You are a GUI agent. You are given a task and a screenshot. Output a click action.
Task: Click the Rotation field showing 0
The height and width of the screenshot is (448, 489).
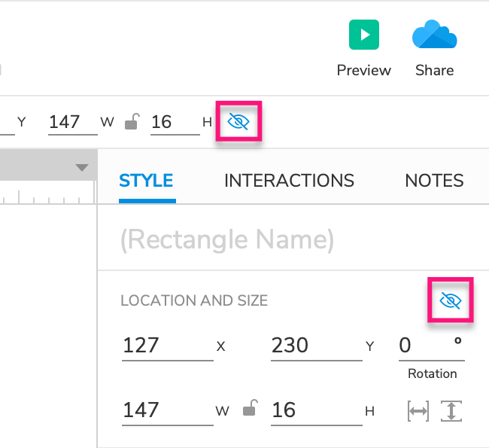pos(425,346)
